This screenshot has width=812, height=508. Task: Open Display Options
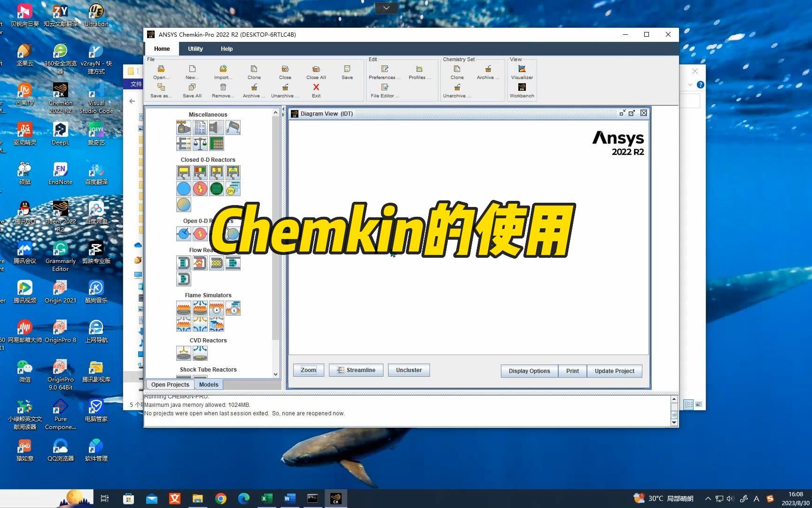point(529,371)
